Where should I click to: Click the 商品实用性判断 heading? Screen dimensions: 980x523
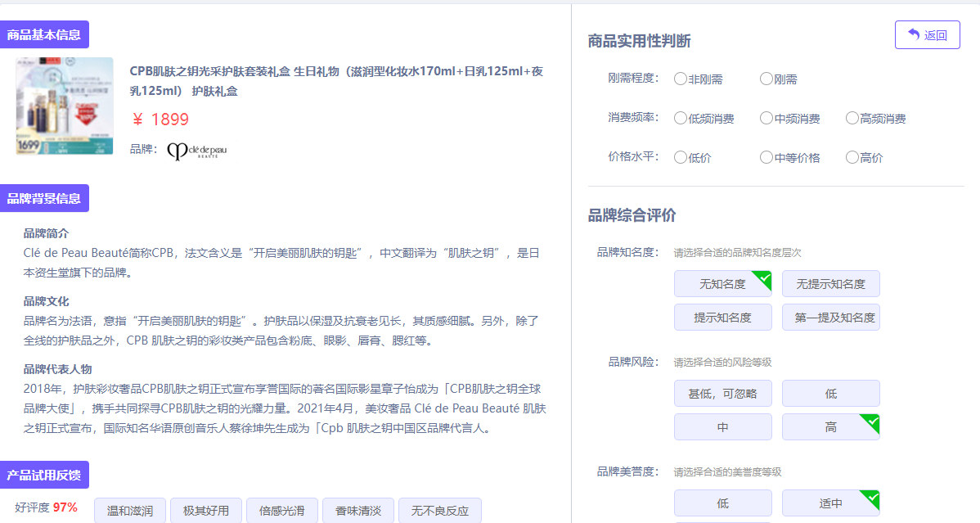point(639,41)
